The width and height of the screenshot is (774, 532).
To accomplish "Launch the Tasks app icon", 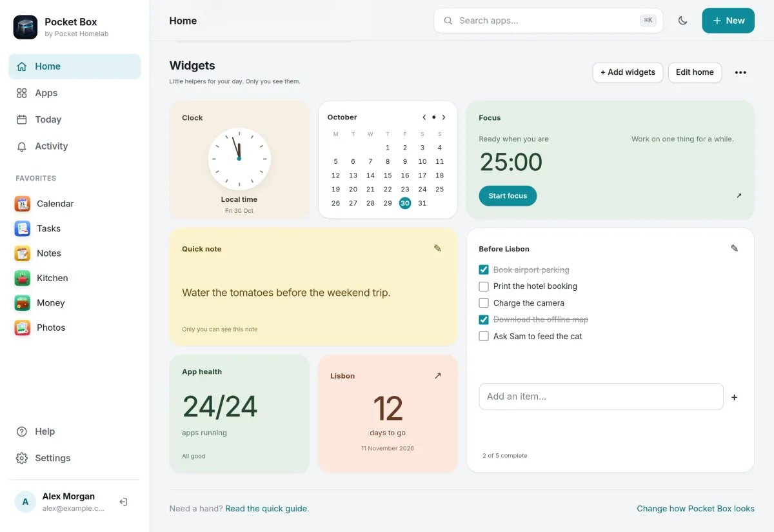I will click(23, 228).
